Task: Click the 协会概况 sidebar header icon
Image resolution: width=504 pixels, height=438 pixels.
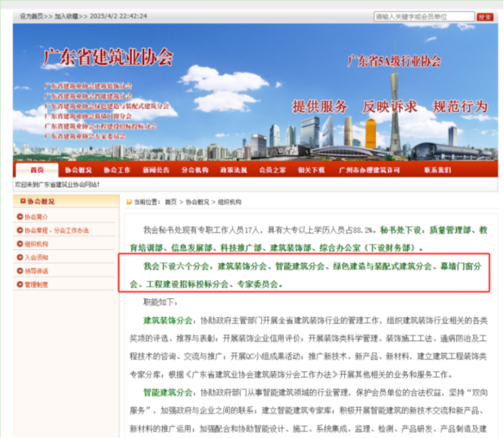Action: coord(23,201)
